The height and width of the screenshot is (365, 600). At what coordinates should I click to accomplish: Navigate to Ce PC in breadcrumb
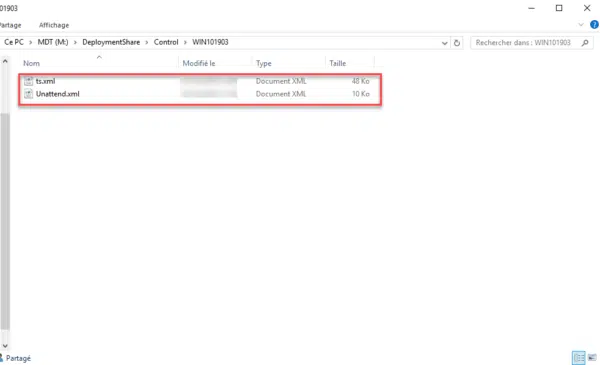(x=14, y=42)
